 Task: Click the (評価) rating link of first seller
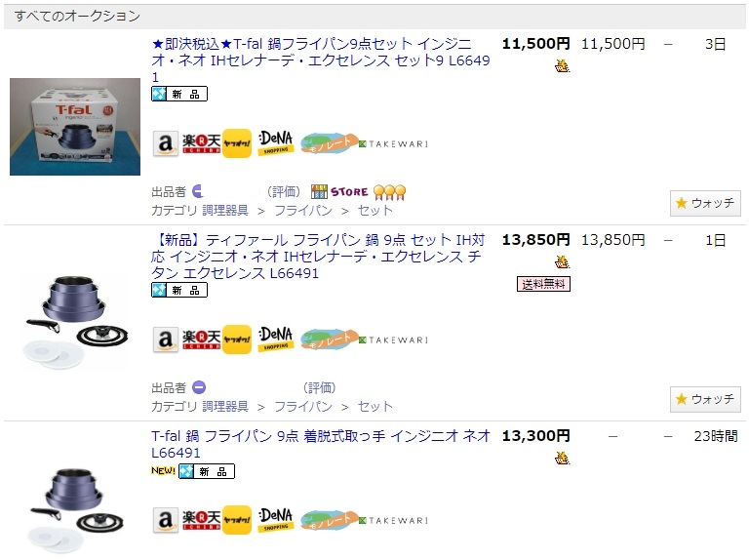pos(284,191)
